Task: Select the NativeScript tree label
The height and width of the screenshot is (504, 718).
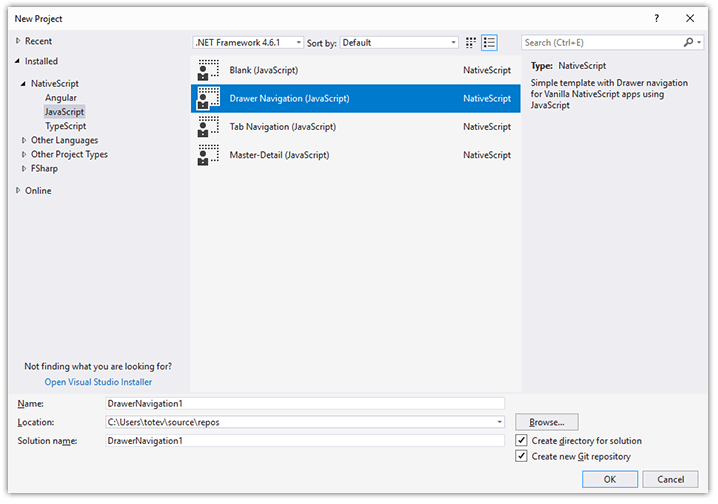Action: 54,83
